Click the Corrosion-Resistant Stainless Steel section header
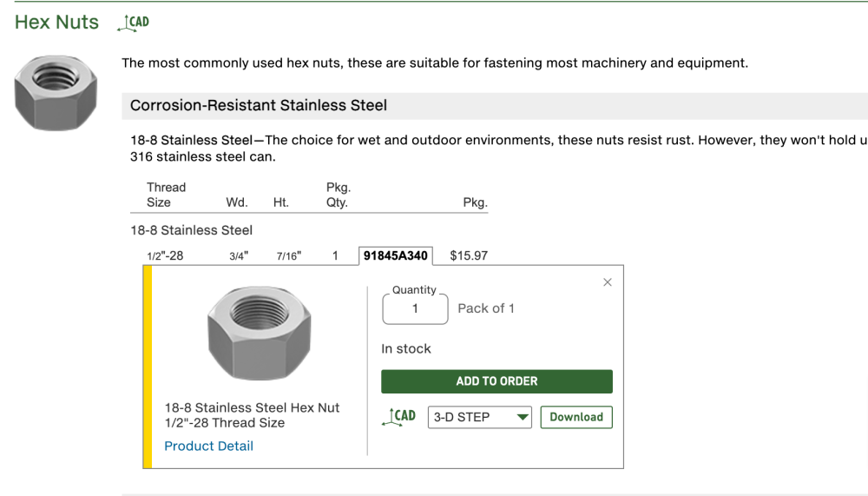868x496 pixels. click(259, 105)
